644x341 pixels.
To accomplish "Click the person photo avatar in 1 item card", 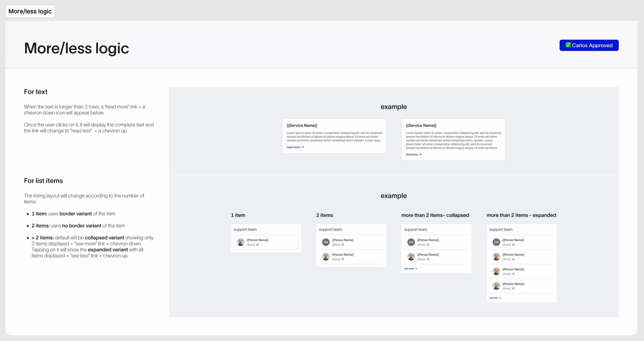I will [x=241, y=242].
